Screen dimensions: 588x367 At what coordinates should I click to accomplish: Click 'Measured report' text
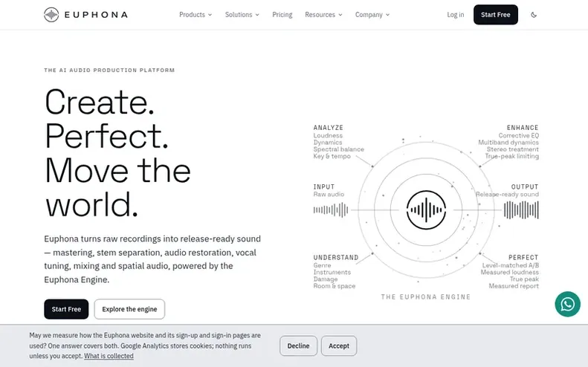[514, 286]
